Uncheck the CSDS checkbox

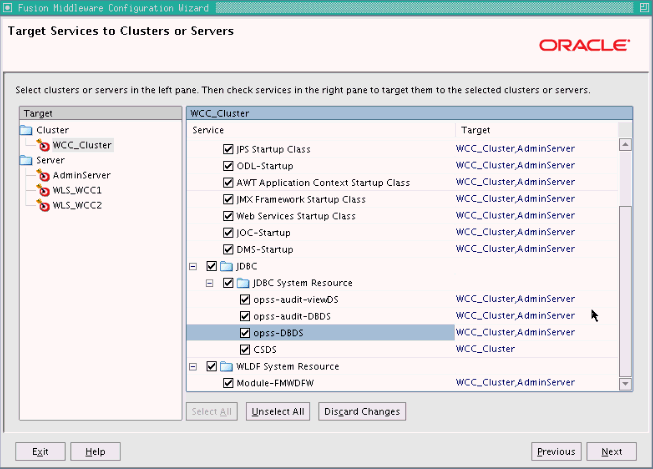click(245, 349)
